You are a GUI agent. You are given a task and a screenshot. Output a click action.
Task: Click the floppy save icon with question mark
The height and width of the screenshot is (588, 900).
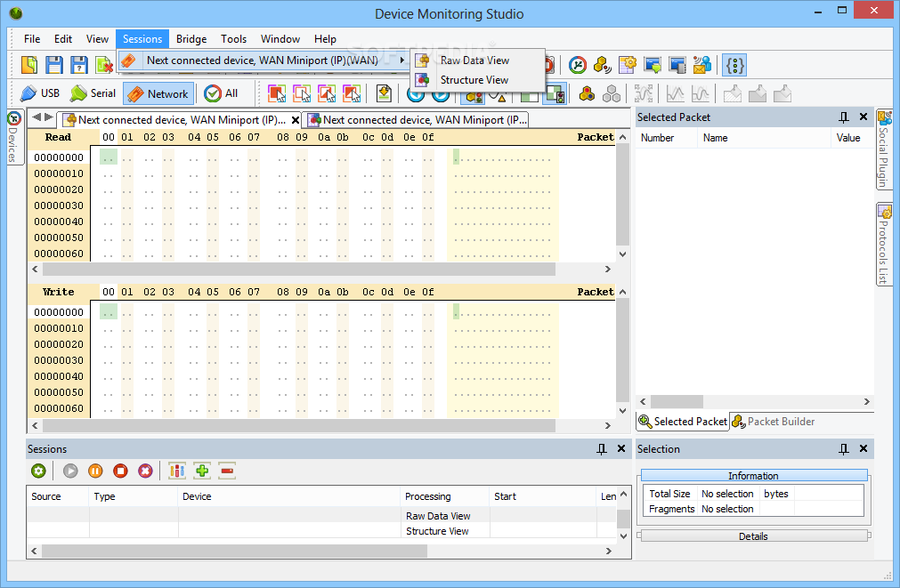click(78, 65)
